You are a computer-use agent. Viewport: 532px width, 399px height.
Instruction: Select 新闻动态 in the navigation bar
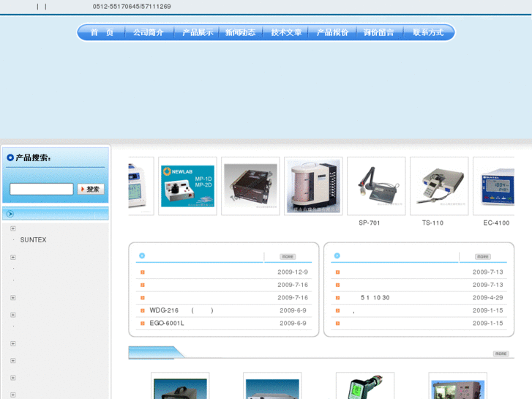coord(241,32)
